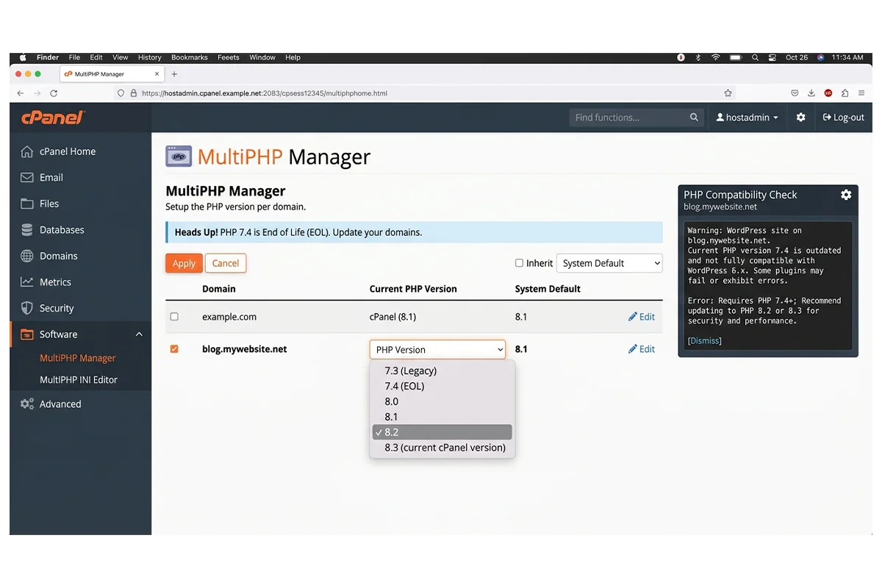
Task: Collapse the Software sidebar section
Action: [139, 334]
